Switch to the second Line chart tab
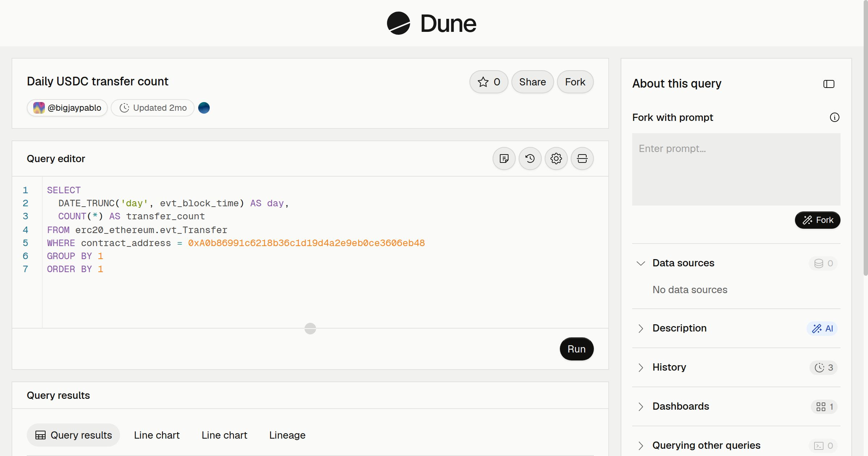This screenshot has width=868, height=456. (x=224, y=435)
